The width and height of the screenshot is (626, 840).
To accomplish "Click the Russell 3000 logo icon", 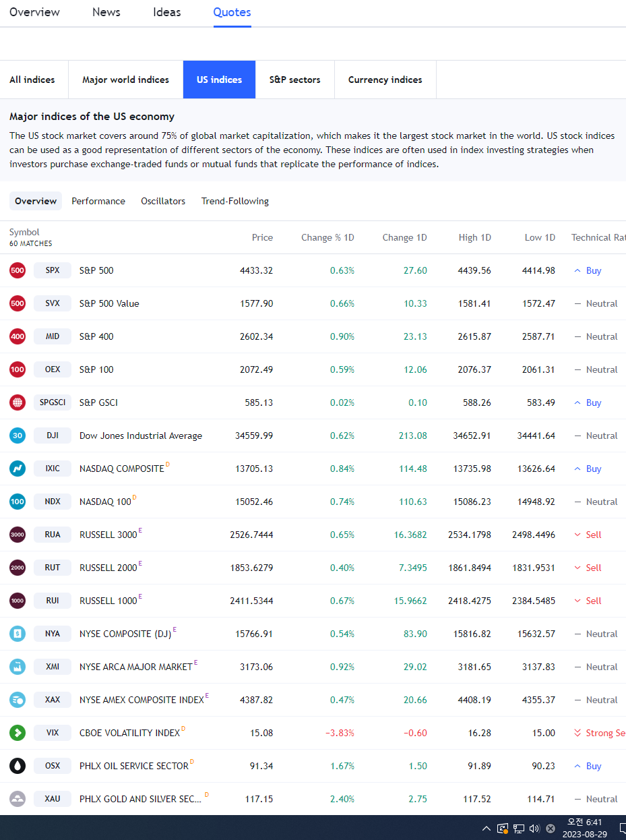I will (x=18, y=535).
